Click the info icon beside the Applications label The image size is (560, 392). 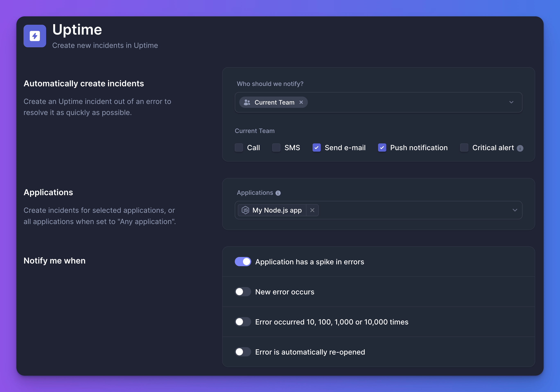tap(278, 193)
